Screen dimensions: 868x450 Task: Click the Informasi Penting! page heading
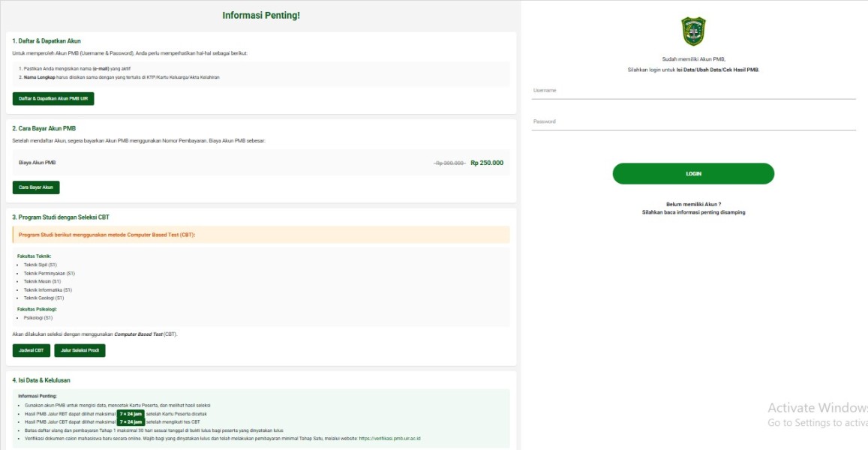click(x=261, y=16)
